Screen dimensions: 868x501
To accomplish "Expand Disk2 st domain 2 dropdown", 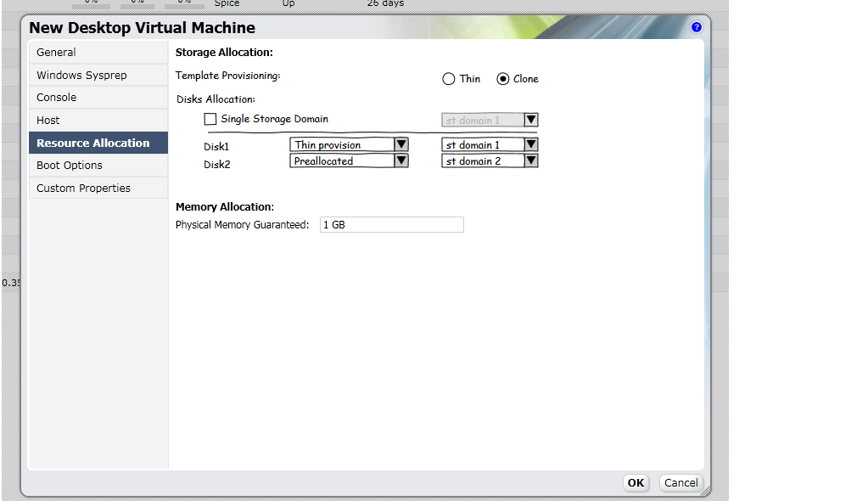I will (490, 160).
